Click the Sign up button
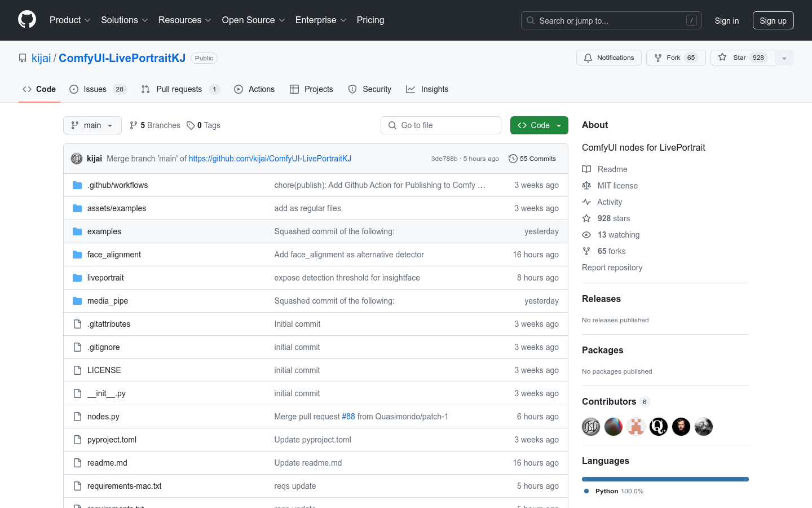 pyautogui.click(x=773, y=20)
